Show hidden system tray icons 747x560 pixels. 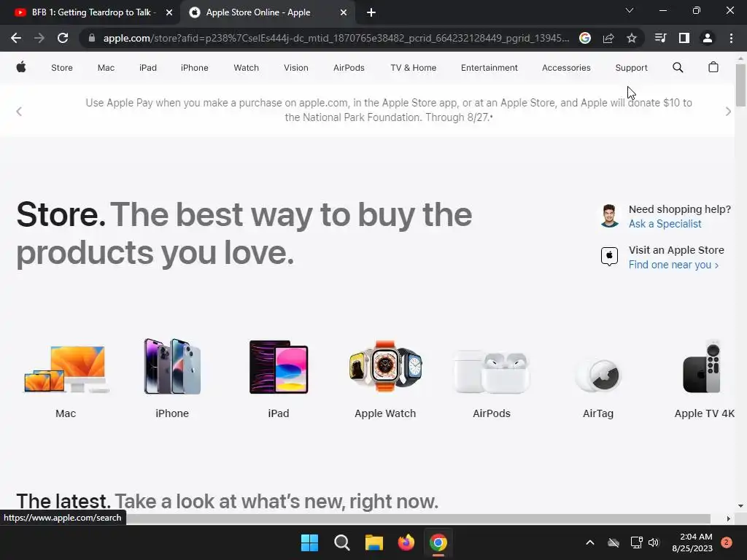coord(589,542)
